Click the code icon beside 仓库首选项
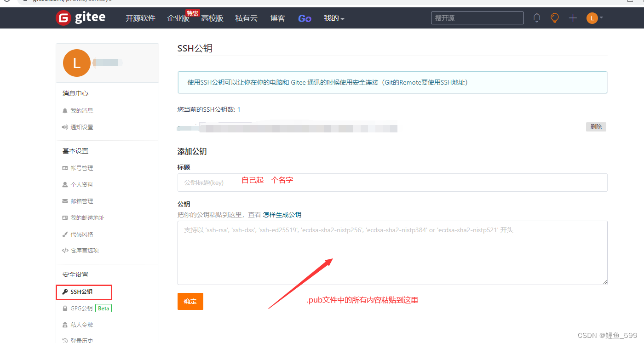644x343 pixels. point(65,251)
